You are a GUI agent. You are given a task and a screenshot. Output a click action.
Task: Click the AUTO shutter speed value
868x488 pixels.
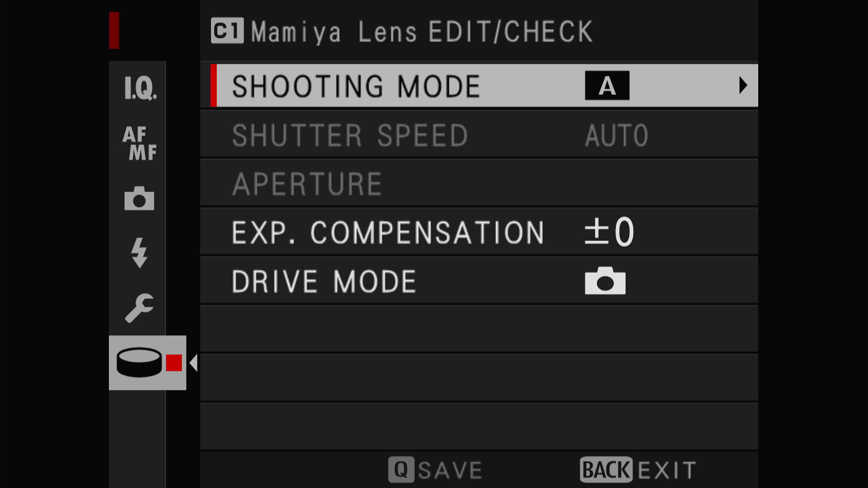(617, 135)
